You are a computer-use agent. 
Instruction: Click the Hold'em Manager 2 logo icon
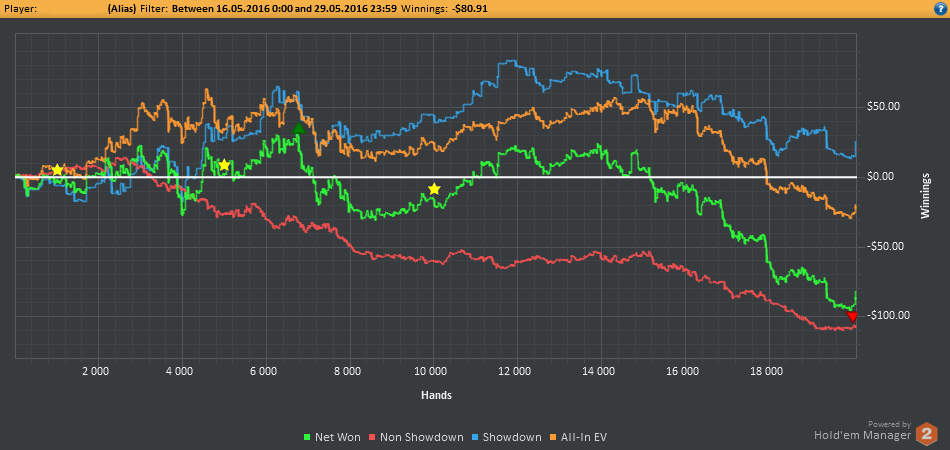(926, 434)
